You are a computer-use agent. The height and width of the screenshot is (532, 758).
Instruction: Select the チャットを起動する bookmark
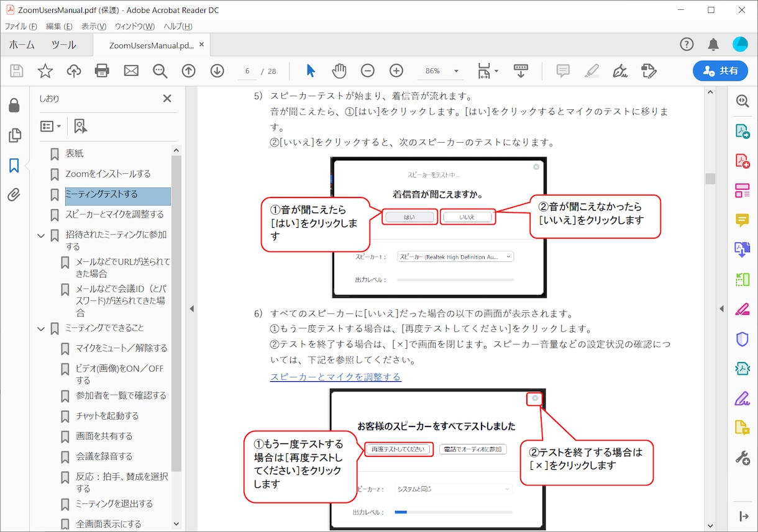point(107,416)
